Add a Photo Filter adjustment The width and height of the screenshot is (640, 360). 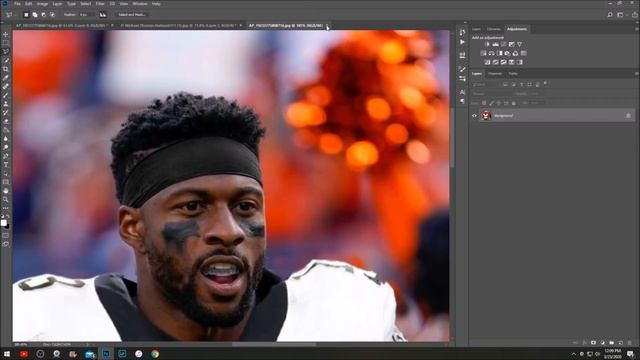coord(507,53)
